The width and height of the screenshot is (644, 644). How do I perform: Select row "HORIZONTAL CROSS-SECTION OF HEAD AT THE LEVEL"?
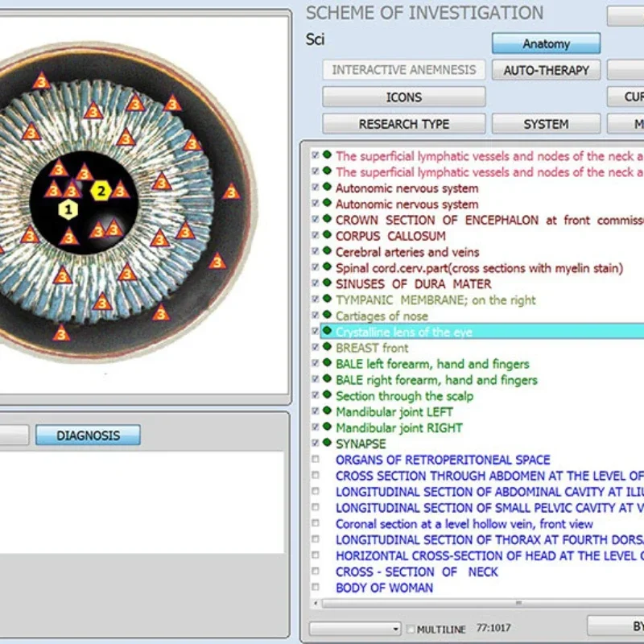pyautogui.click(x=489, y=555)
